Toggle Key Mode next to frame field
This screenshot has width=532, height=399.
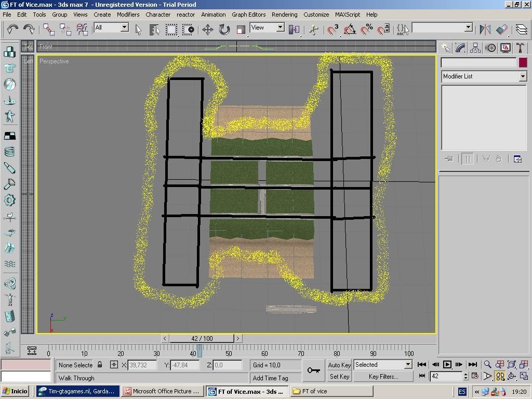pos(422,376)
